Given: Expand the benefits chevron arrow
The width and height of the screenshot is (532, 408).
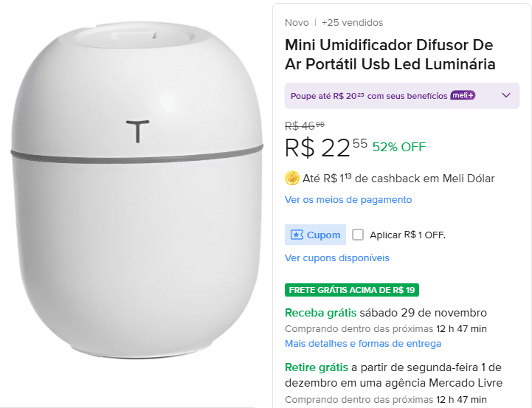Looking at the screenshot, I should pos(506,95).
